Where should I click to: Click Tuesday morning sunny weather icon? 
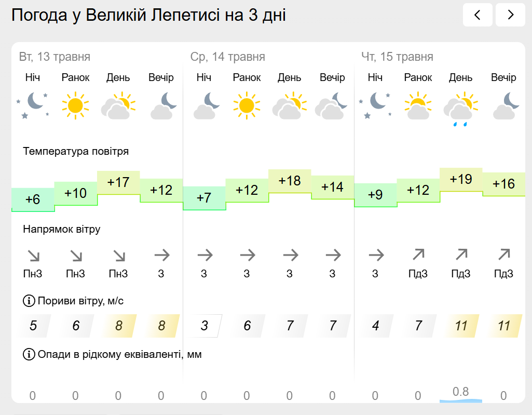pos(75,105)
